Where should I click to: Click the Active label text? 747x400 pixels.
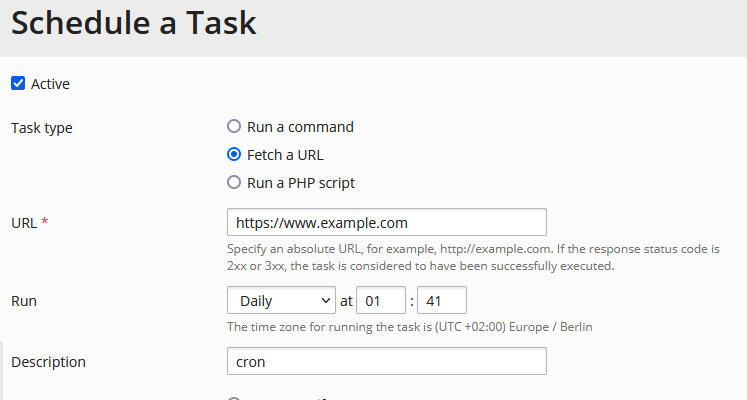[50, 84]
